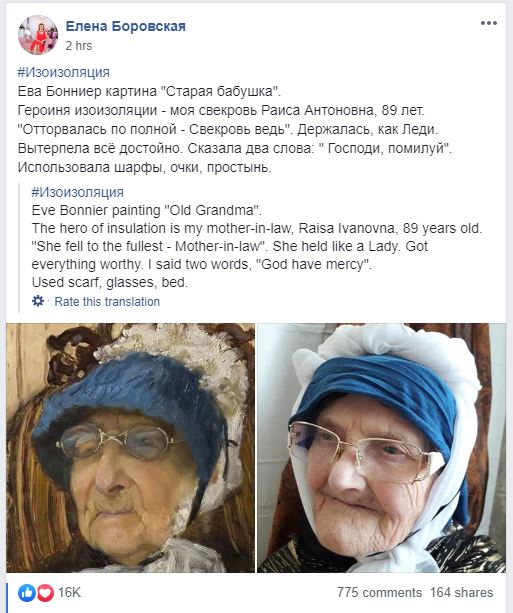Image resolution: width=513 pixels, height=613 pixels.
Task: Open the painting image of the old grandma
Action: [x=130, y=448]
